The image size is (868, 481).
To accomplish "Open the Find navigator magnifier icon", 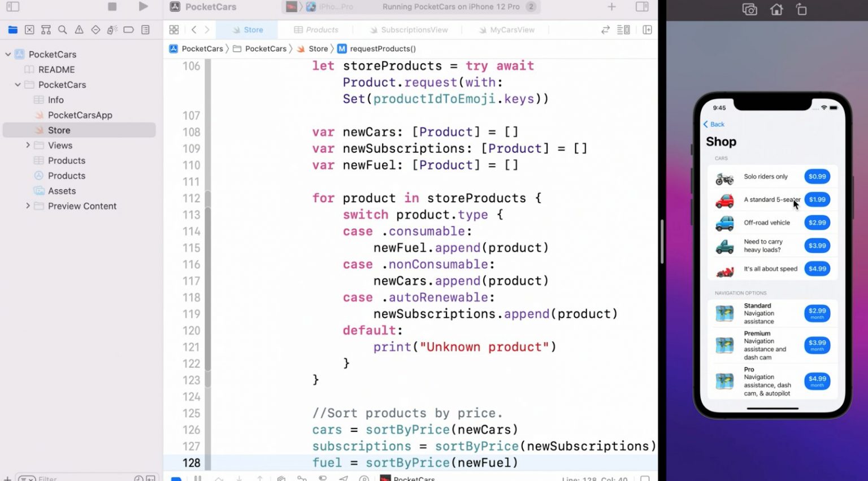I will click(63, 30).
